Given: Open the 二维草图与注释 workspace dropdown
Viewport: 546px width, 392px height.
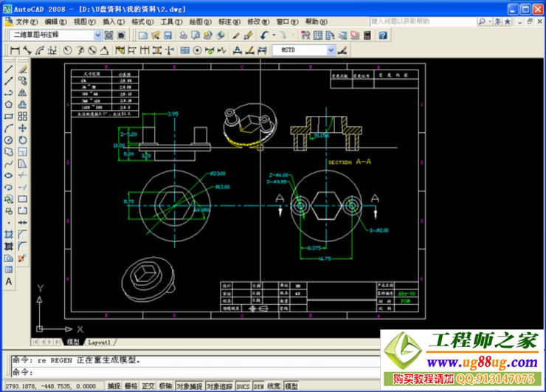Looking at the screenshot, I should pyautogui.click(x=98, y=35).
